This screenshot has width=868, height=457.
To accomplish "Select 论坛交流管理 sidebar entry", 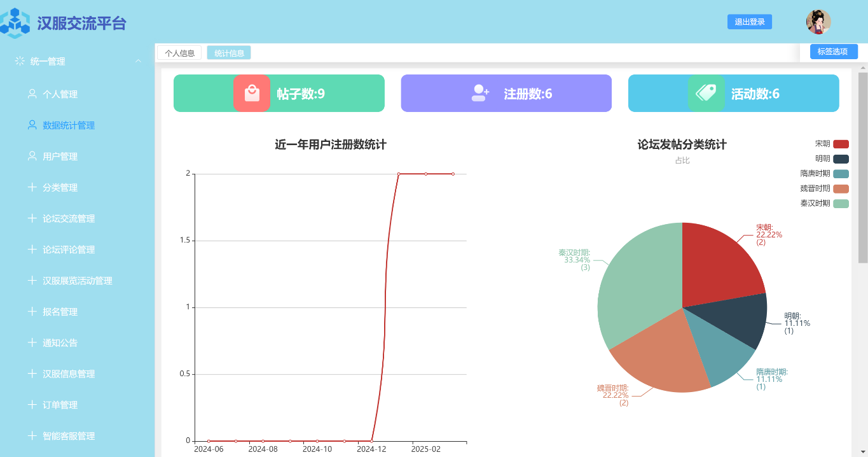I will click(77, 219).
